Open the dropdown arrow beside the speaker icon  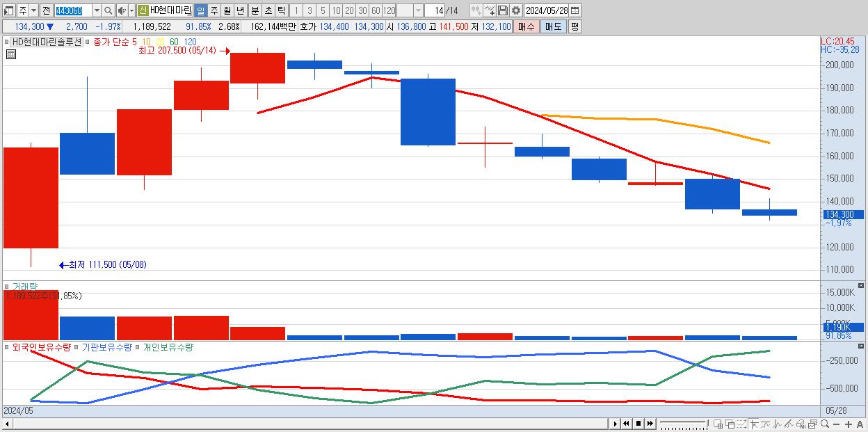coord(131,10)
